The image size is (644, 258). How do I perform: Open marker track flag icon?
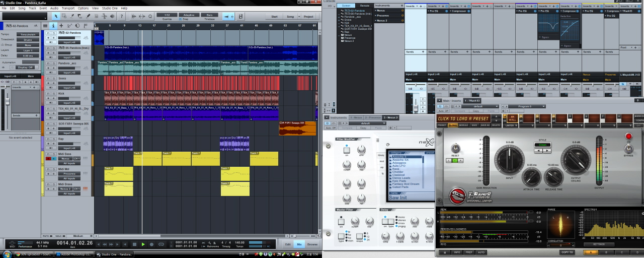pos(86,26)
